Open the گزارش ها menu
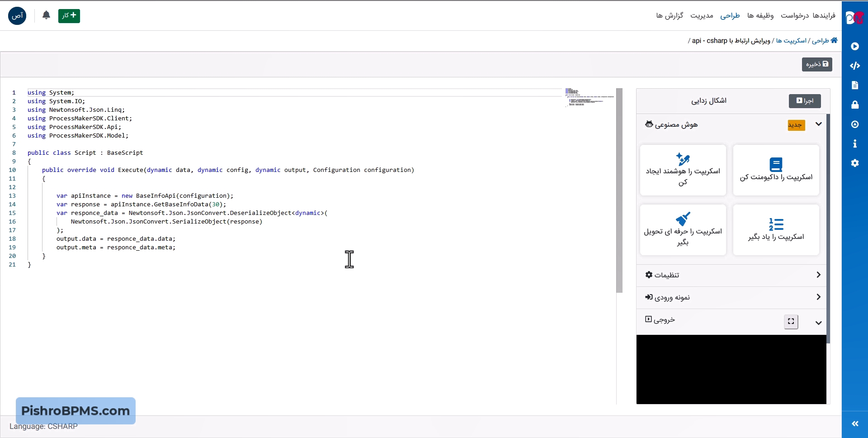868x438 pixels. pos(670,16)
